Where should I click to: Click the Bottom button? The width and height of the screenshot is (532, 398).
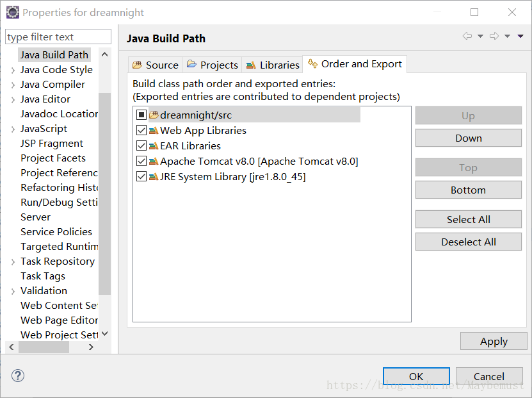469,190
